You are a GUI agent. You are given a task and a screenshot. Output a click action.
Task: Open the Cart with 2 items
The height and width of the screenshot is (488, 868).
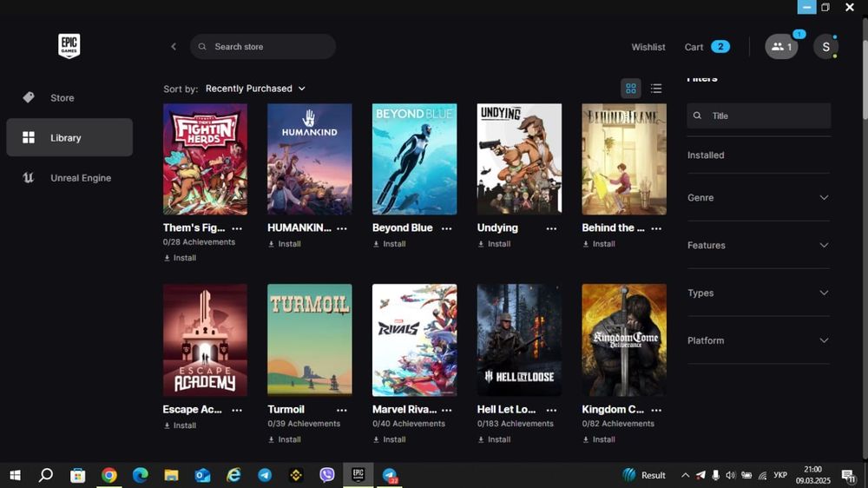click(707, 47)
